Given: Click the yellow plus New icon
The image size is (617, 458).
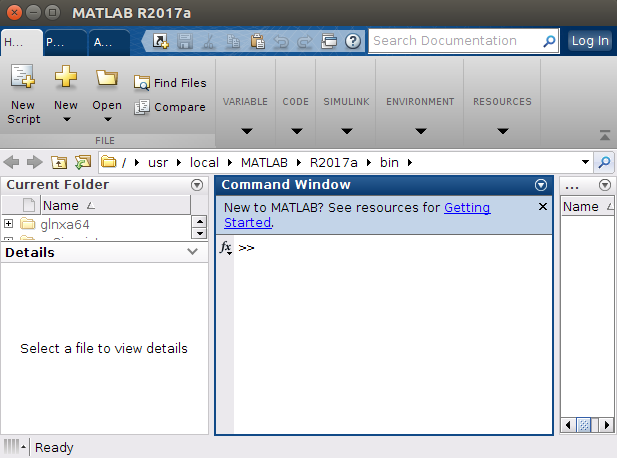Looking at the screenshot, I should pyautogui.click(x=65, y=76).
